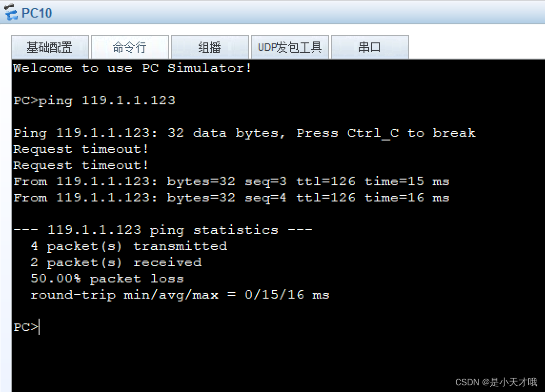The image size is (545, 392).
Task: Click the blinking cursor after PC>
Action: click(x=39, y=327)
